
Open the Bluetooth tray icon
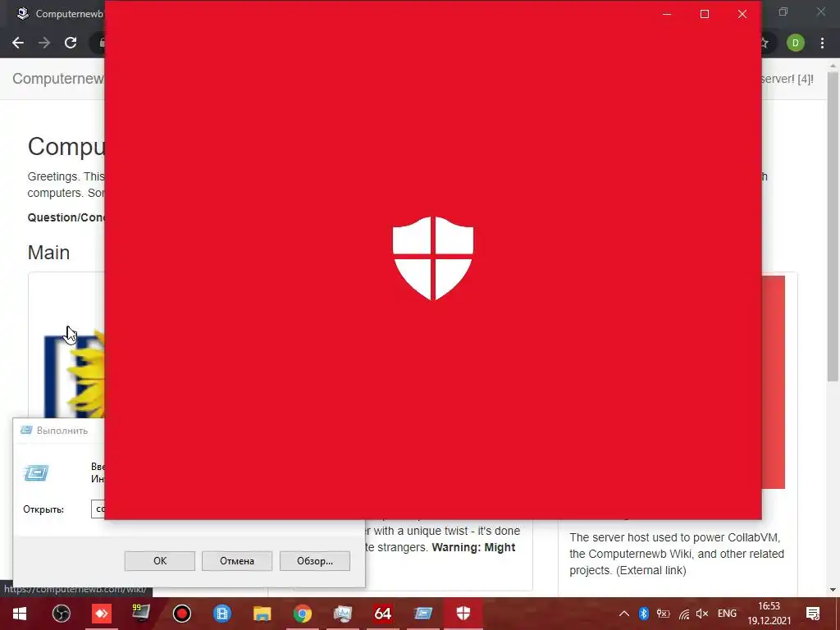tap(643, 614)
